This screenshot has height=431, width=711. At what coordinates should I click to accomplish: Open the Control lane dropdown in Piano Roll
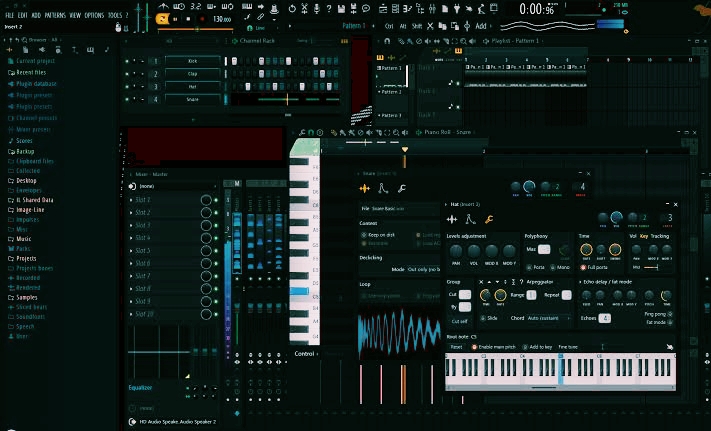coord(307,354)
